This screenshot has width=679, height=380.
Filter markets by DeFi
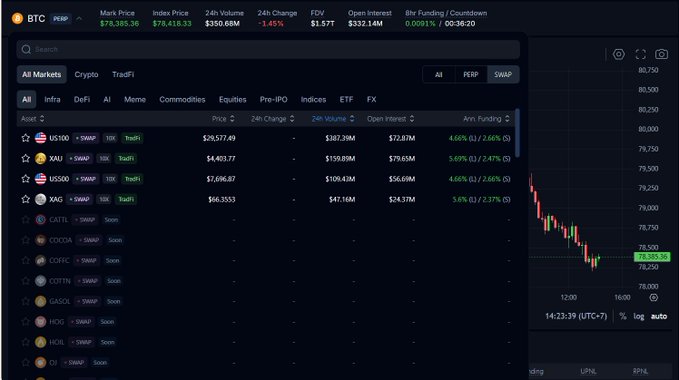tap(81, 100)
